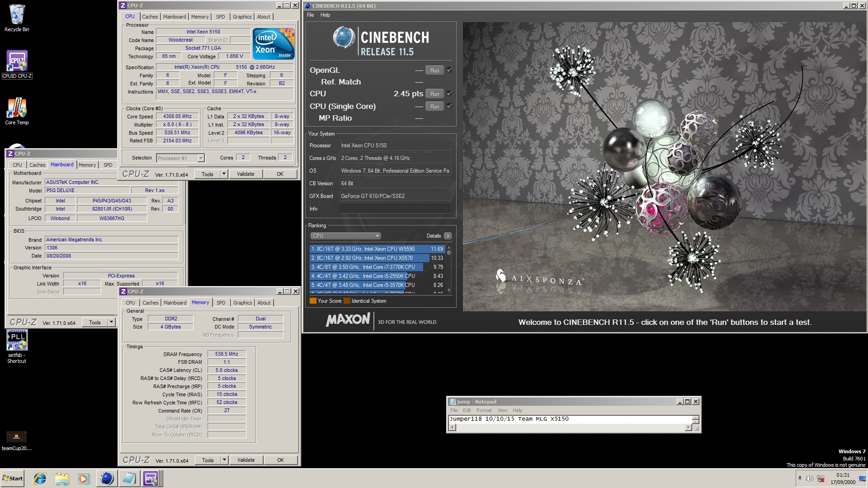Click Your Score orange legend swatch
Screen dimensions: 868x488
[313, 301]
